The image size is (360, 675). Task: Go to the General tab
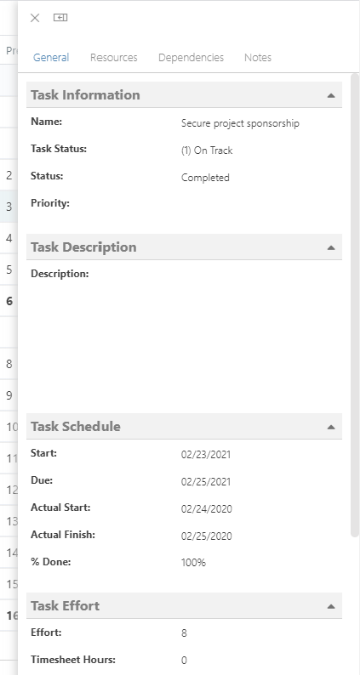point(51,57)
